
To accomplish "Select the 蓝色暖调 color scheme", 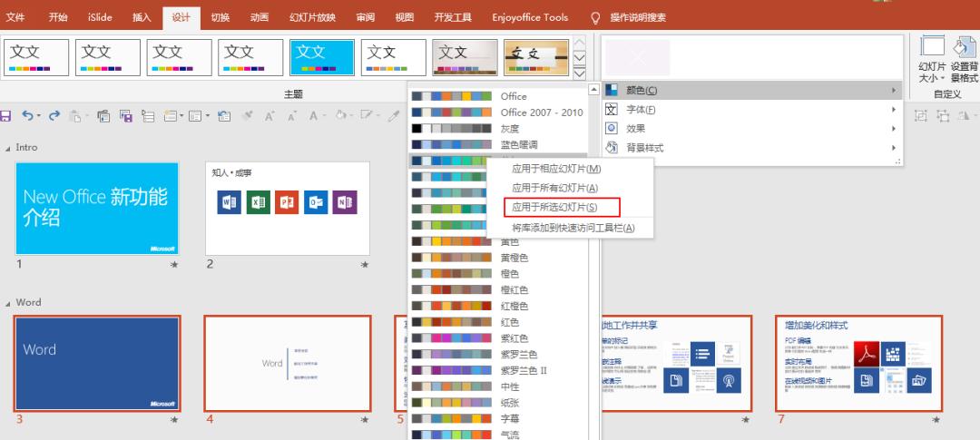I will point(498,144).
